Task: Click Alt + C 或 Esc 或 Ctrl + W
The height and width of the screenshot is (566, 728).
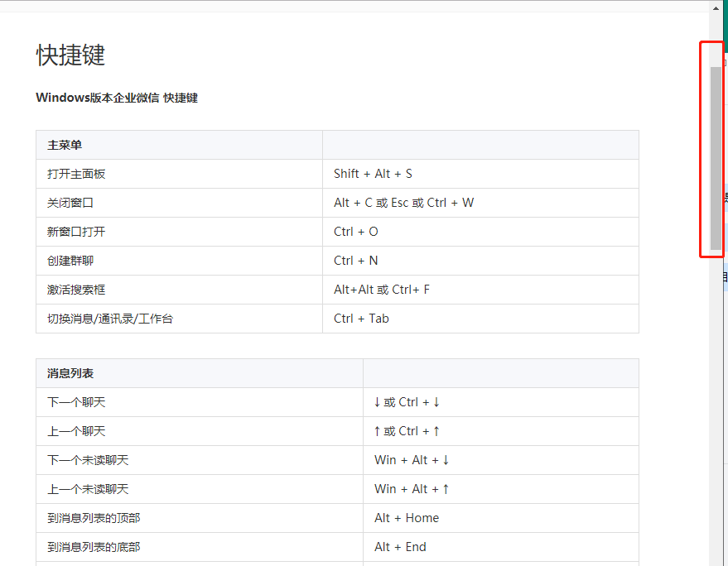Action: pyautogui.click(x=404, y=203)
